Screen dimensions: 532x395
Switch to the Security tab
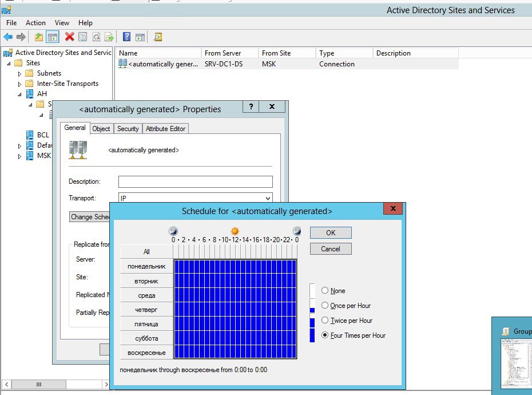click(x=128, y=129)
